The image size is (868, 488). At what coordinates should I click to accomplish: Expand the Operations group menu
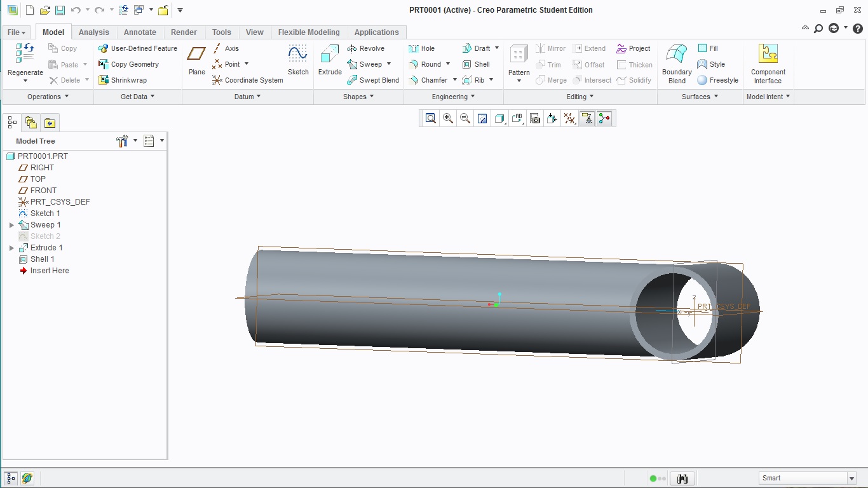click(x=48, y=97)
